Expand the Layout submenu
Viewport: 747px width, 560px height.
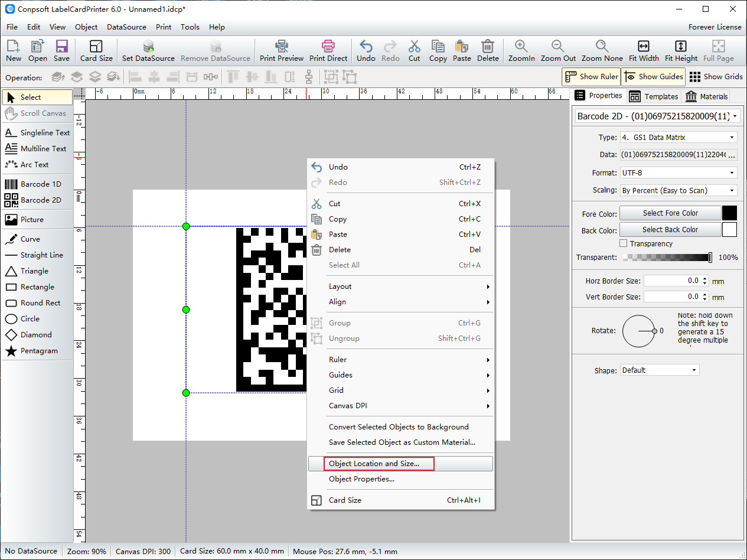point(400,286)
